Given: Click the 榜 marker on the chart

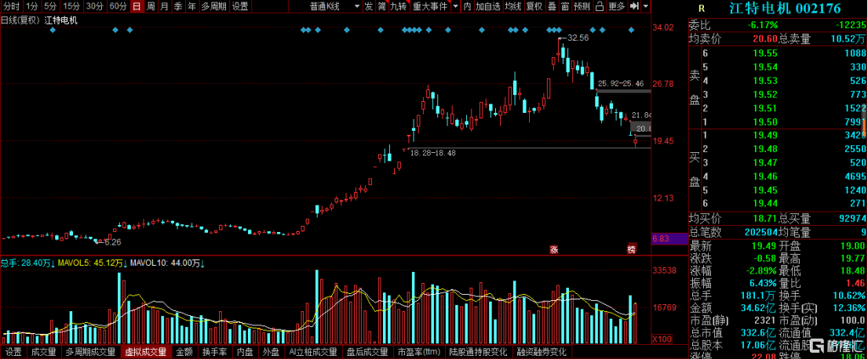Looking at the screenshot, I should pos(631,249).
